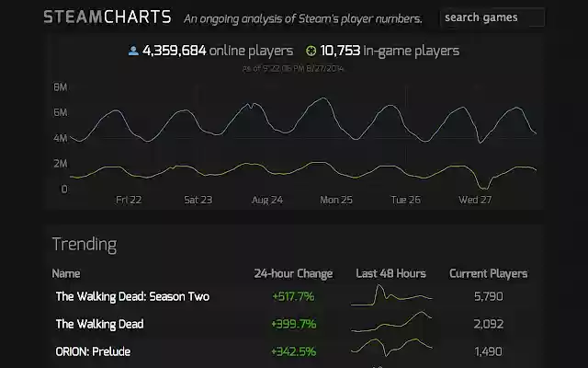
Task: Click the 24-hour Change column header
Action: (x=293, y=274)
